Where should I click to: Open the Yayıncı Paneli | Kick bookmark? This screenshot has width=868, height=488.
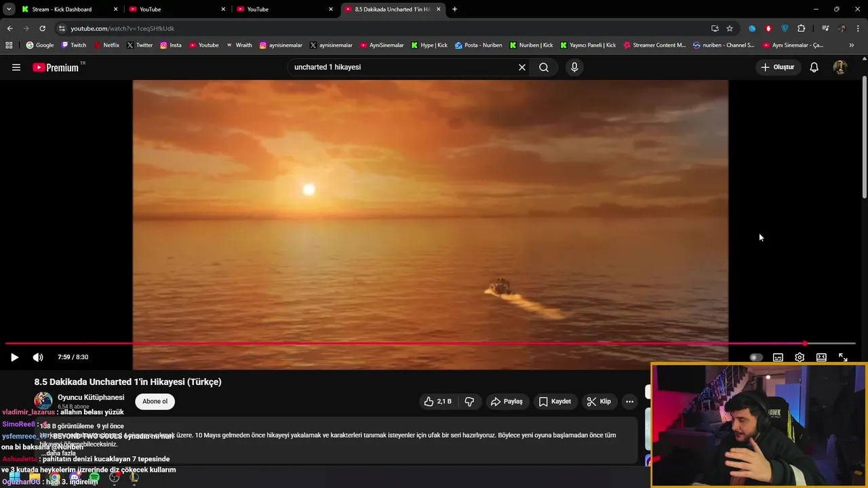(x=588, y=45)
